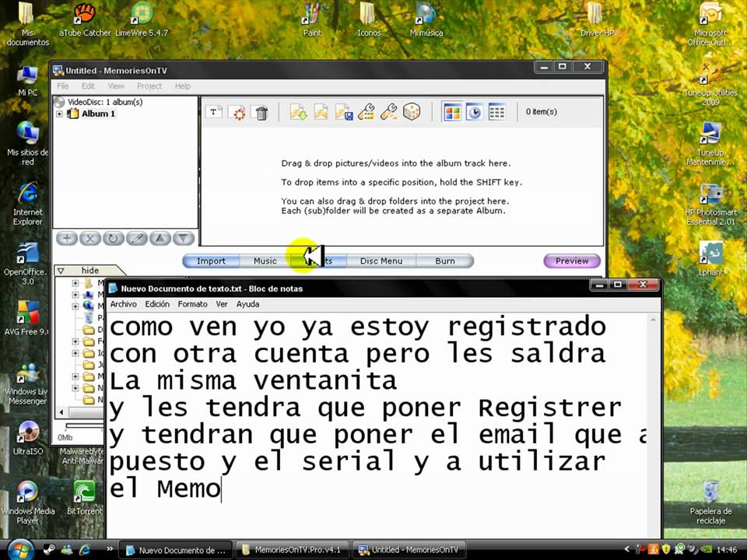
Task: Click the circular refresh album button
Action: coord(114,238)
